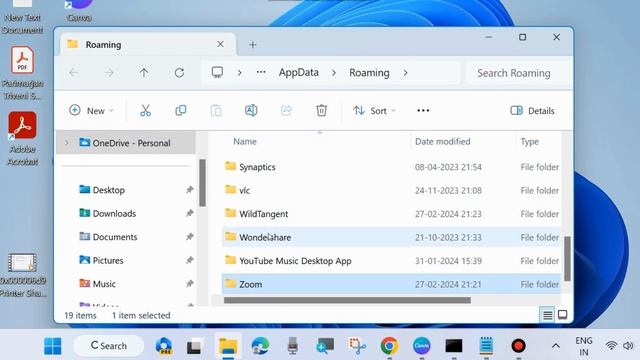
Task: Click the ENG IN language indicator
Action: coord(584,346)
